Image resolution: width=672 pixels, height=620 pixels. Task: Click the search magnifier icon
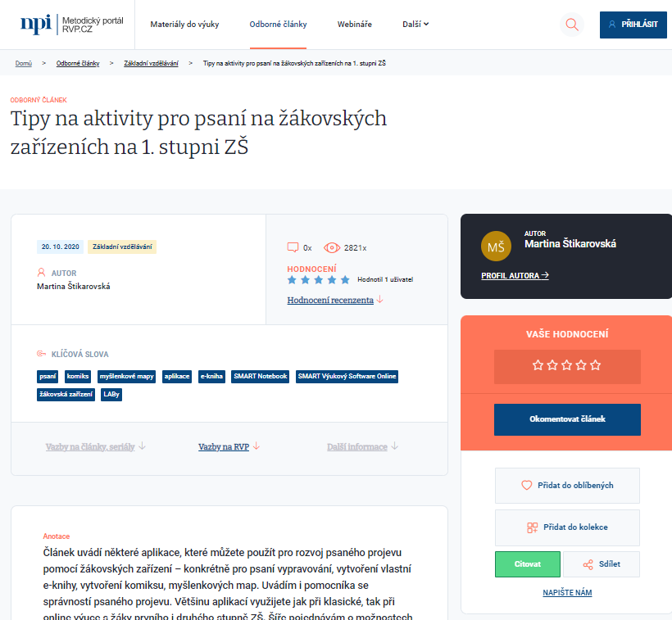coord(571,25)
